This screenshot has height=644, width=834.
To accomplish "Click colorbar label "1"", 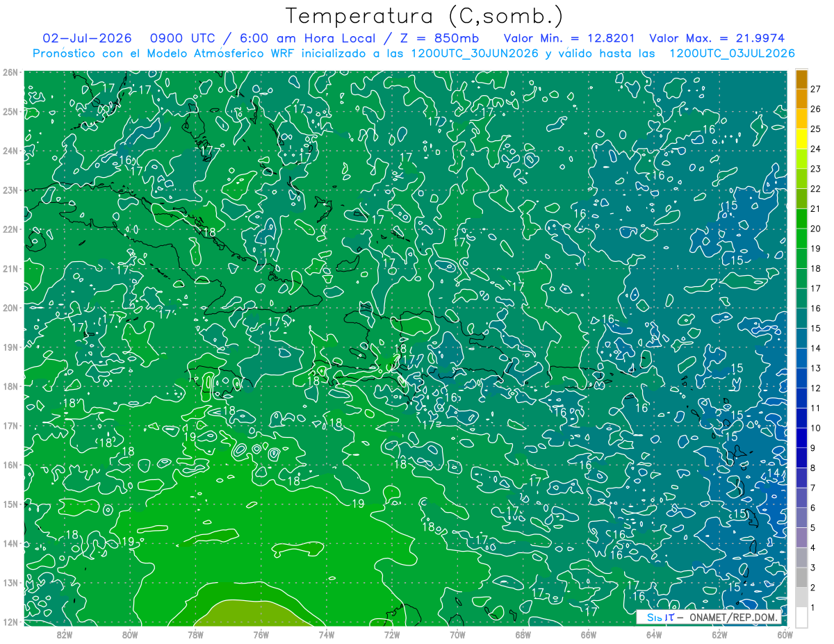I will (x=813, y=607).
